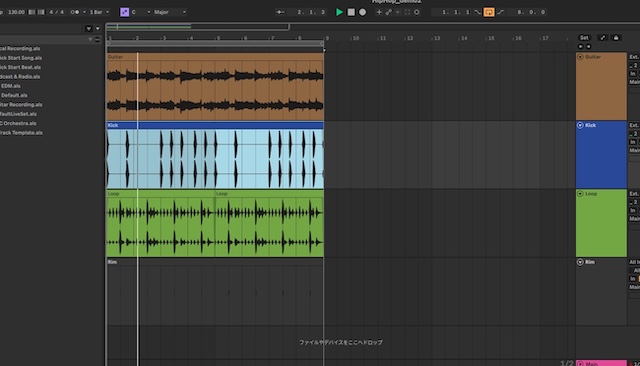Screen dimensions: 640x366
Task: Select the pink Main track header
Action: click(601, 363)
